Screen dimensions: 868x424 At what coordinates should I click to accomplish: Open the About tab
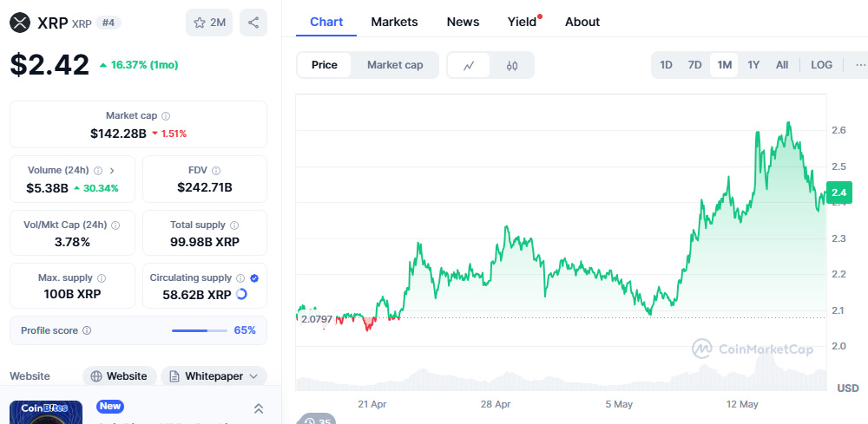pyautogui.click(x=582, y=23)
